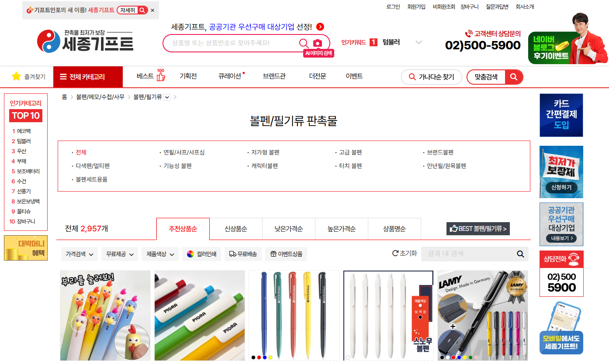This screenshot has width=609, height=364.
Task: Toggle the 무료배송 filter
Action: coord(243,254)
